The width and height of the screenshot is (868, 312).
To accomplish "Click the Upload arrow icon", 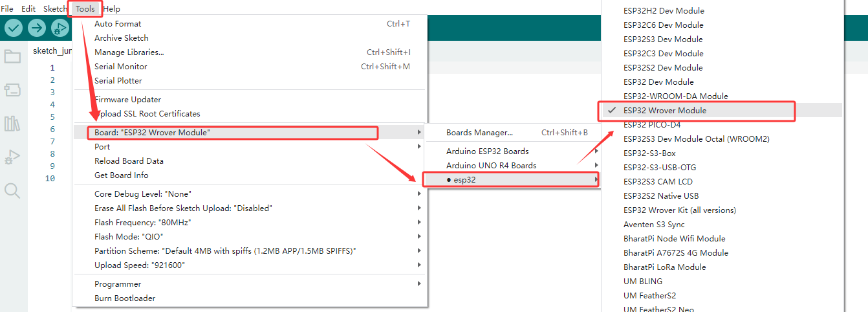I will [x=37, y=28].
